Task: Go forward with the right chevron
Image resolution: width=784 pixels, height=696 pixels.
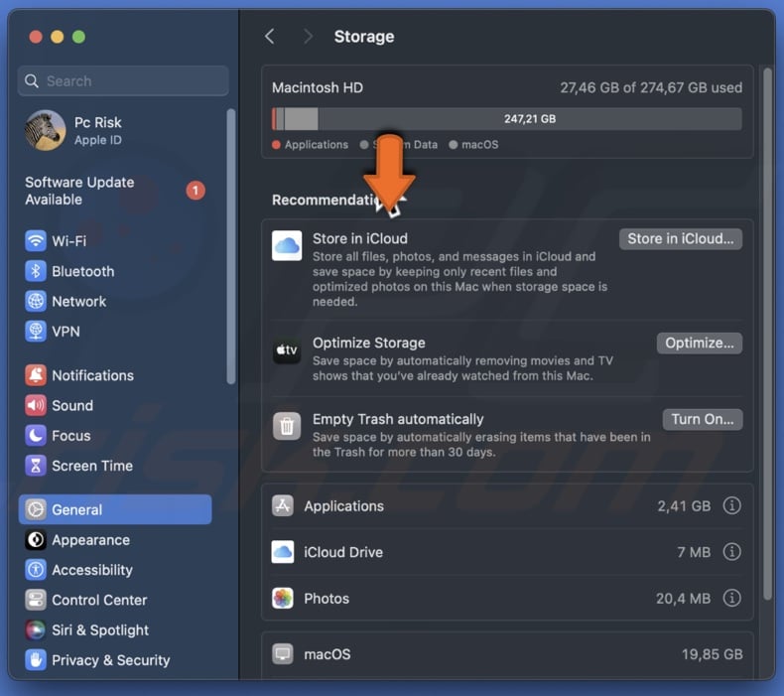Action: click(x=309, y=36)
